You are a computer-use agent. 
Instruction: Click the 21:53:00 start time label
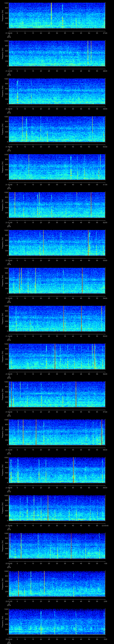9,298
